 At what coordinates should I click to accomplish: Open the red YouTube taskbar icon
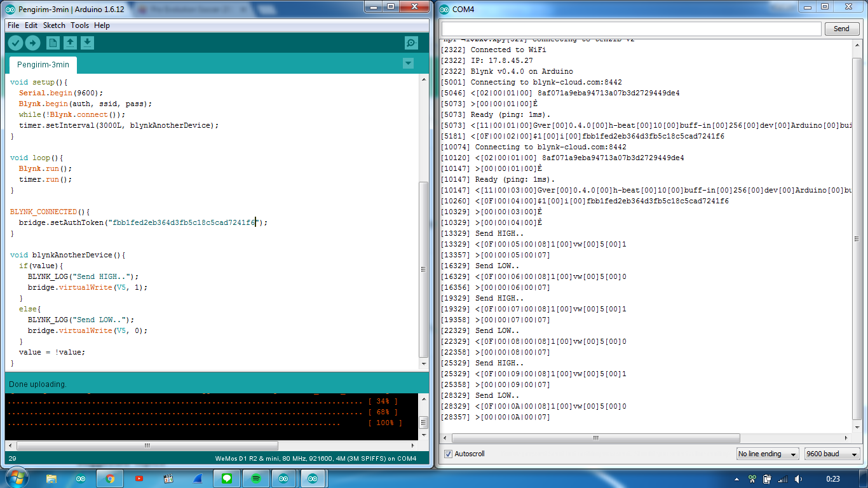[139, 478]
